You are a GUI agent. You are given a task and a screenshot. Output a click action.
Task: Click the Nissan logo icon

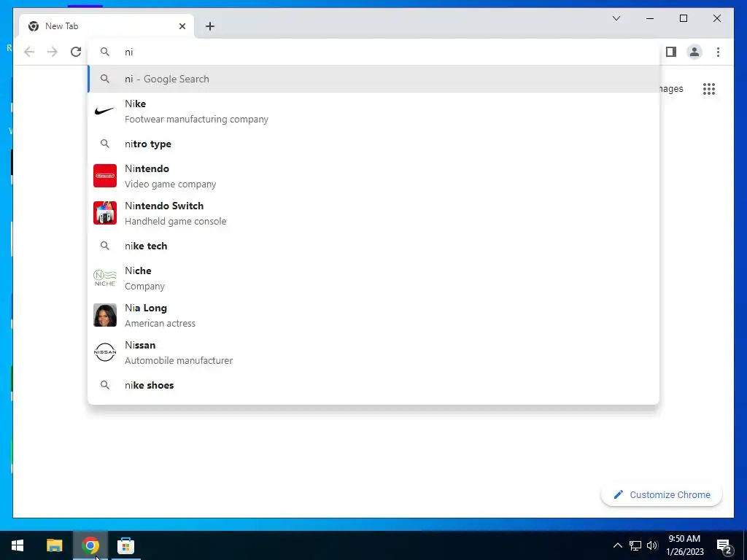click(105, 352)
